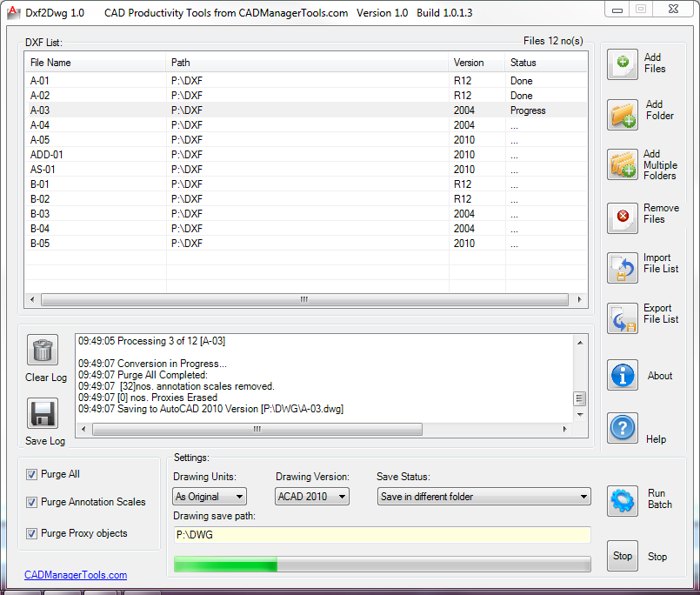This screenshot has width=700, height=595.
Task: Click the Done status of A-01
Action: 522,81
